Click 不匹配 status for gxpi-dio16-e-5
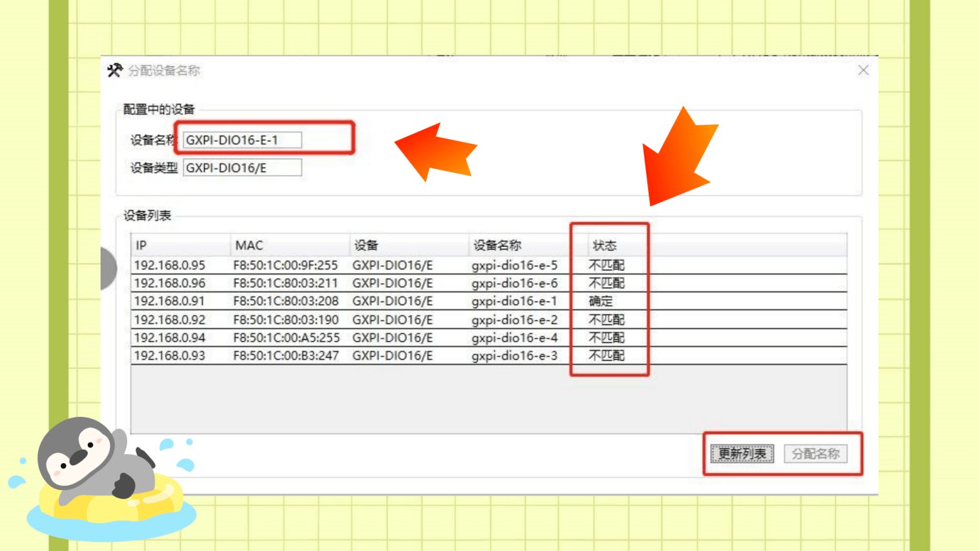 point(607,265)
